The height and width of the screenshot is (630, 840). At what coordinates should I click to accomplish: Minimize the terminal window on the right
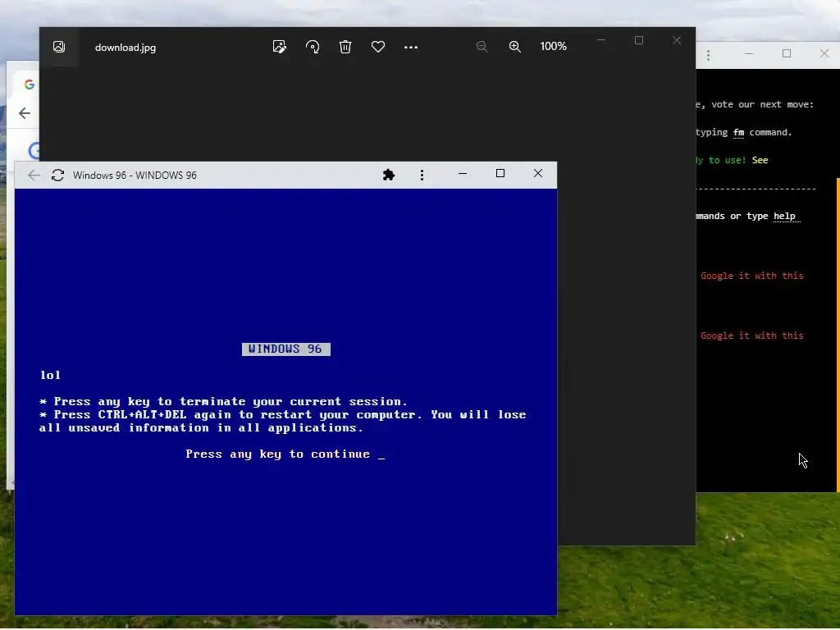(x=749, y=53)
